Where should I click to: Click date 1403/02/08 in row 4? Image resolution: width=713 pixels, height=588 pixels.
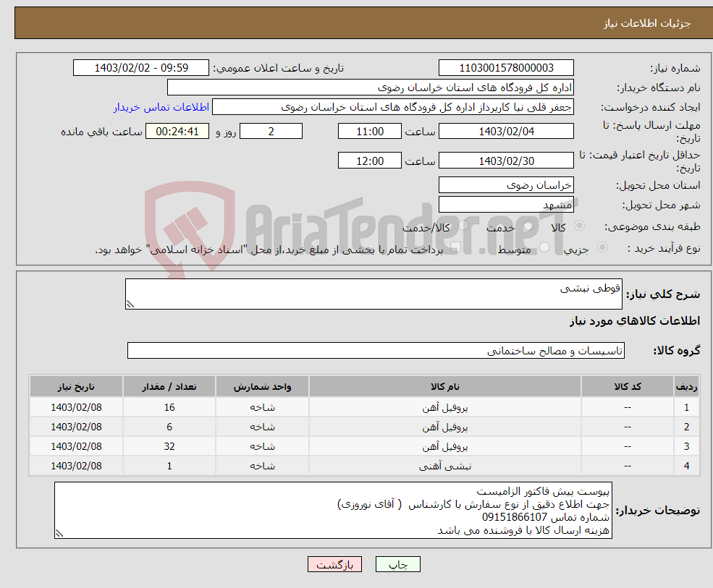(76, 466)
